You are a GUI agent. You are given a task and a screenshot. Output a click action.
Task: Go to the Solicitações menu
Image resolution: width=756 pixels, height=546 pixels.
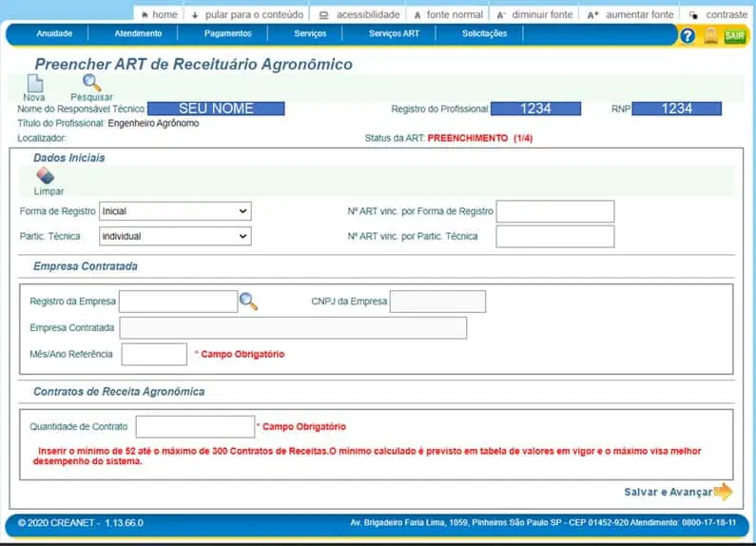[x=484, y=33]
